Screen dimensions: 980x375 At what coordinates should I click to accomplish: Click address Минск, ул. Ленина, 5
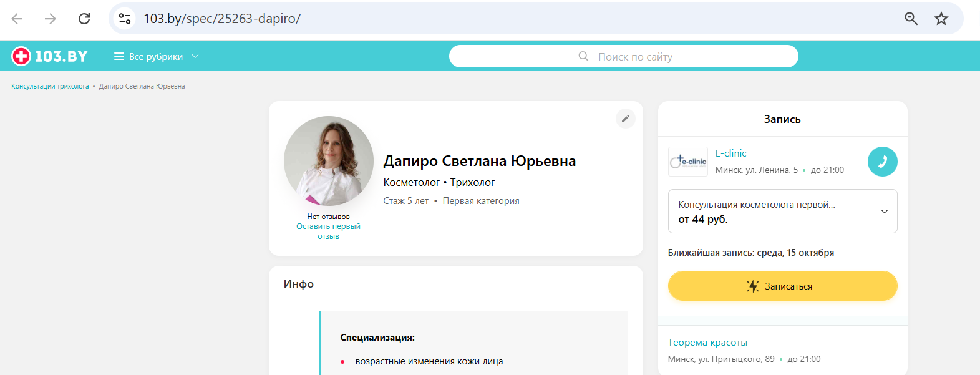[x=757, y=170]
